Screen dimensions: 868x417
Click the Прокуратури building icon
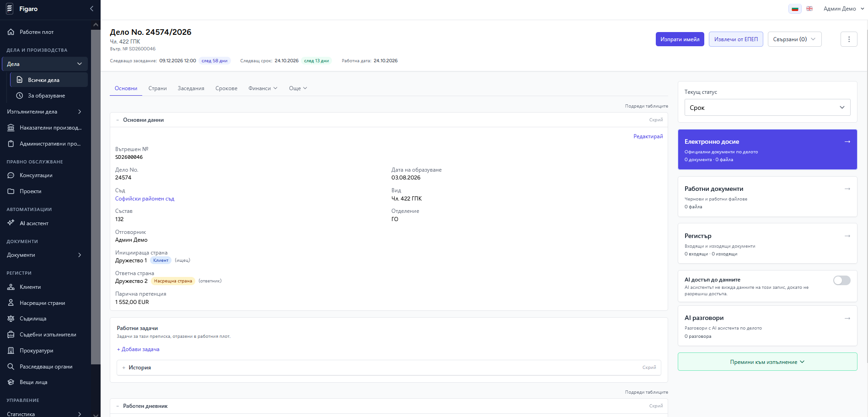(11, 351)
